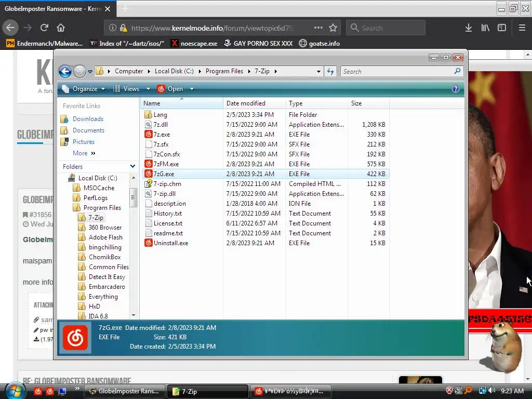Click folder tree scrollbar thumb

tap(133, 197)
